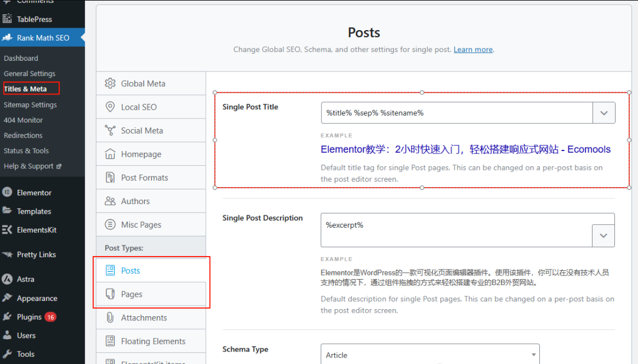638x364 pixels.
Task: Click the Attachments paperclip icon
Action: point(110,318)
